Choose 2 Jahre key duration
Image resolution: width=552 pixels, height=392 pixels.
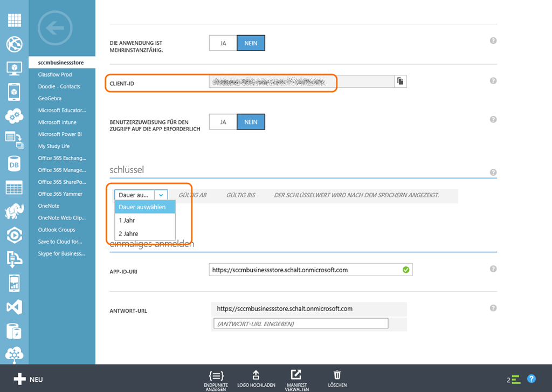tap(128, 233)
